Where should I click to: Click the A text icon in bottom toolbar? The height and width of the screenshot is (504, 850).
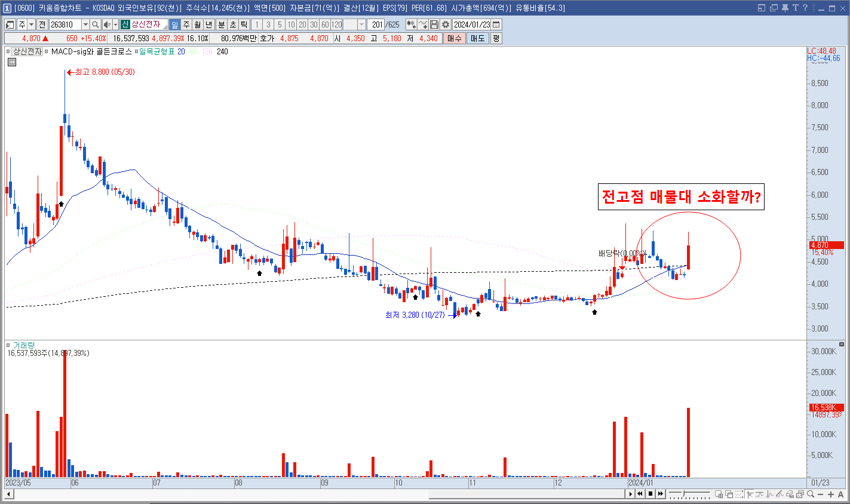coord(841,494)
